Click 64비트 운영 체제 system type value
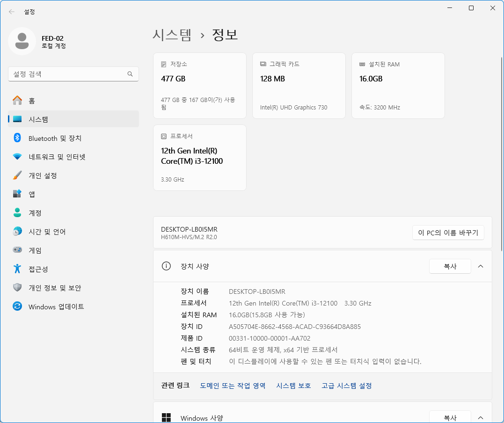 click(x=283, y=350)
